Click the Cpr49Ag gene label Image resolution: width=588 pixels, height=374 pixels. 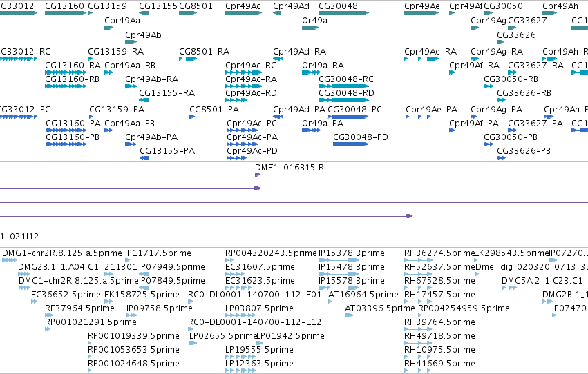(489, 20)
